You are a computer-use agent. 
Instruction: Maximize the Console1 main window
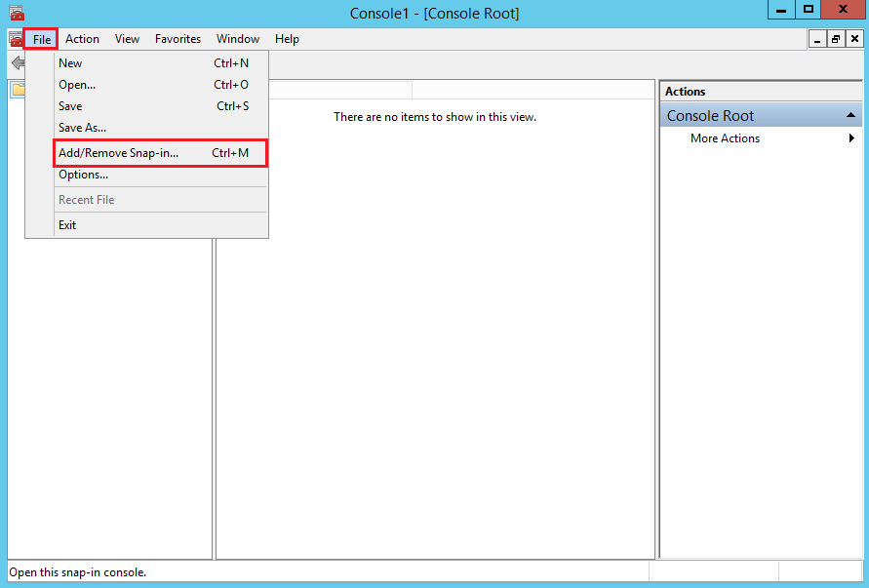tap(809, 10)
